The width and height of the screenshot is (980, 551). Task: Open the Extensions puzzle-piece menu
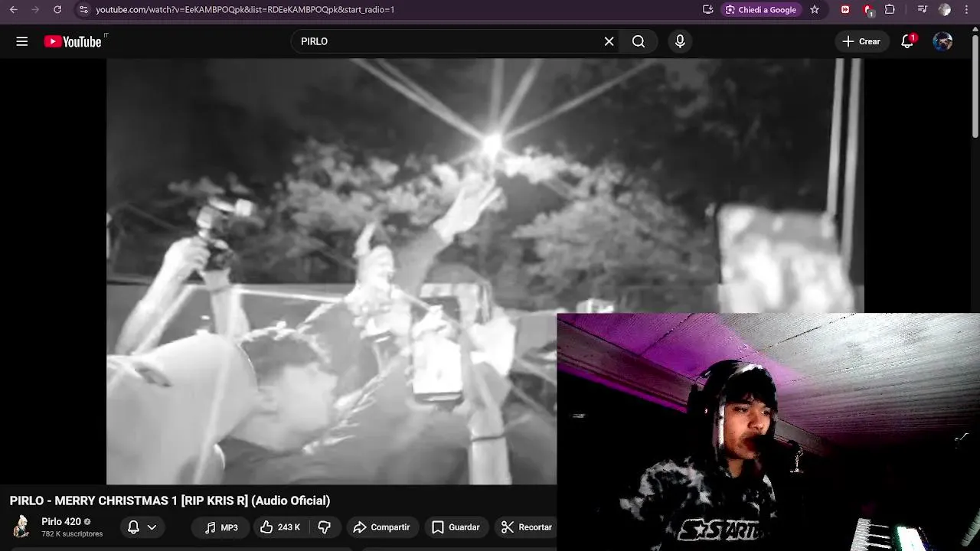click(x=890, y=9)
